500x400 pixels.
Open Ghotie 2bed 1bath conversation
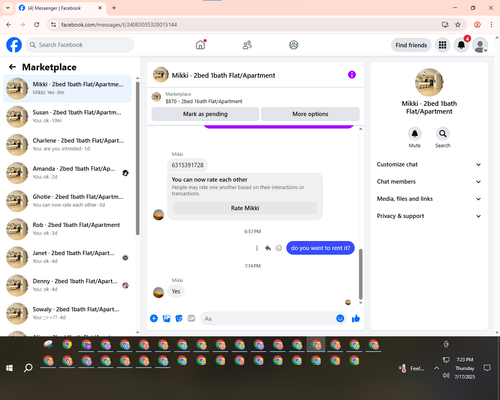[x=67, y=201]
